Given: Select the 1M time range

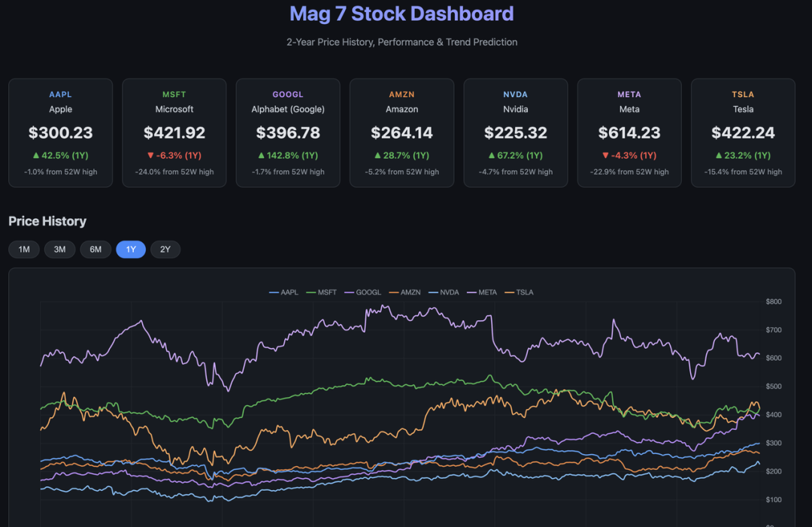Looking at the screenshot, I should tap(24, 250).
